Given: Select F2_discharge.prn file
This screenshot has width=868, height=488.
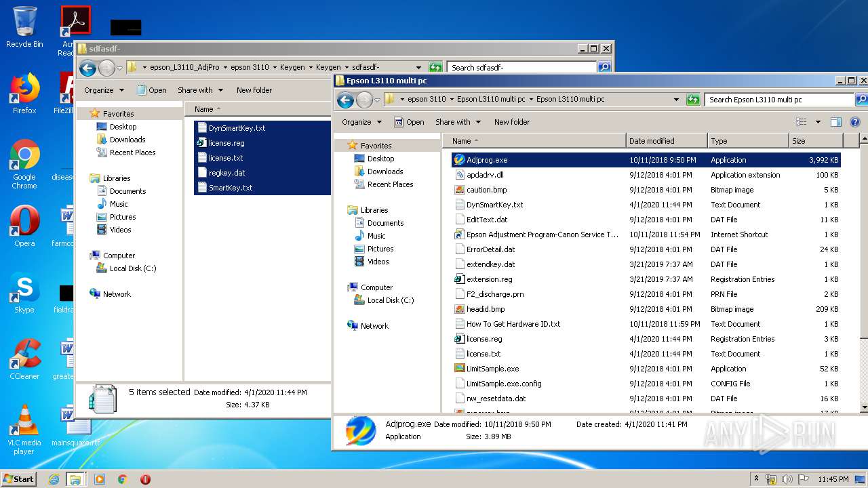Looking at the screenshot, I should (494, 294).
